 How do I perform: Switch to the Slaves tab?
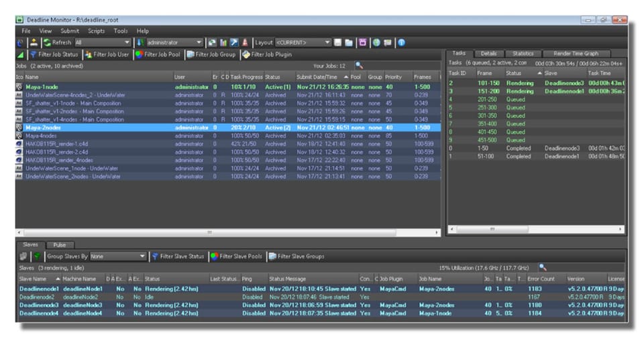click(x=30, y=245)
